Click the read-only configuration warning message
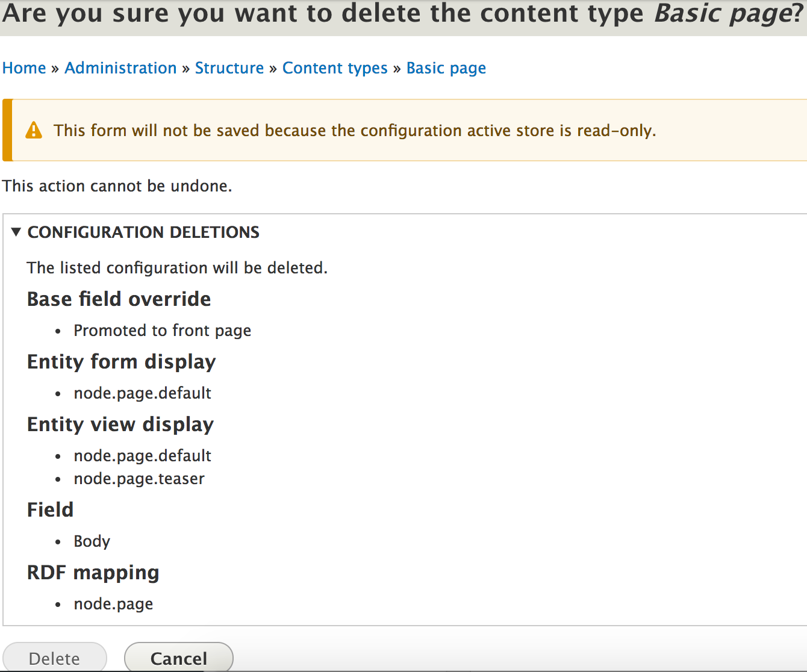807x672 pixels. (x=354, y=131)
